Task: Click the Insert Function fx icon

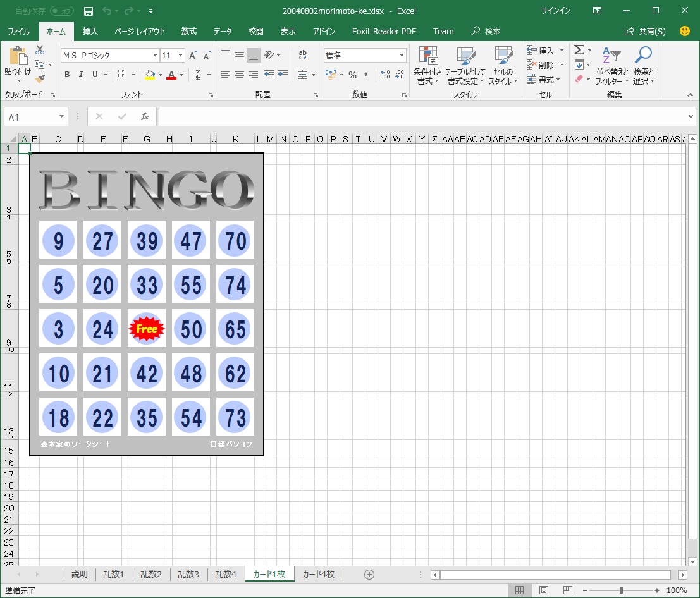Action: [145, 117]
